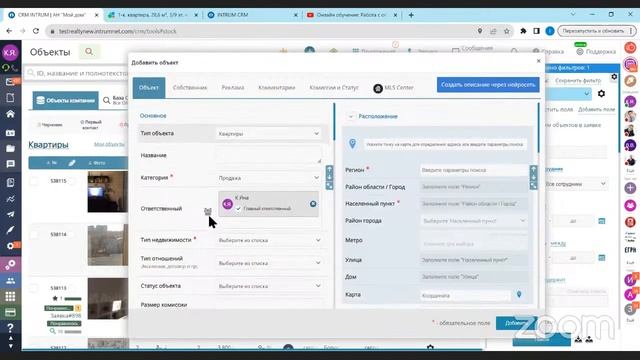Open the help question mark in sidebar
Screen dimensions: 640x360
click(x=10, y=328)
